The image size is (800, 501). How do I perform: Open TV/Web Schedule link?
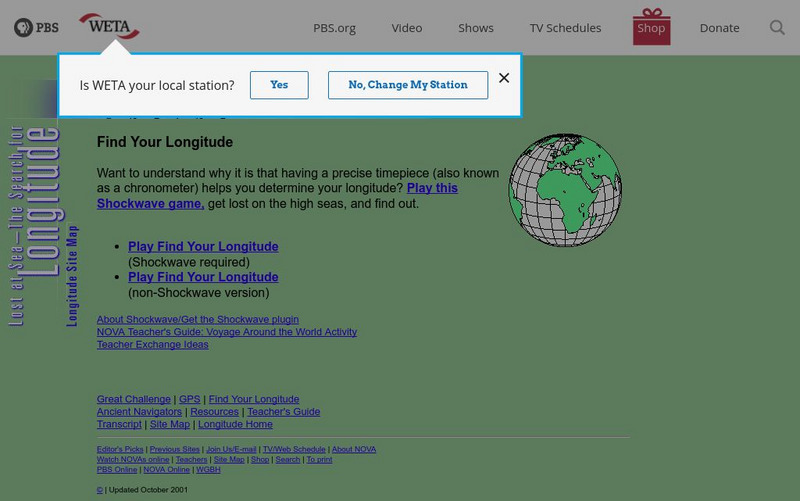[294, 449]
